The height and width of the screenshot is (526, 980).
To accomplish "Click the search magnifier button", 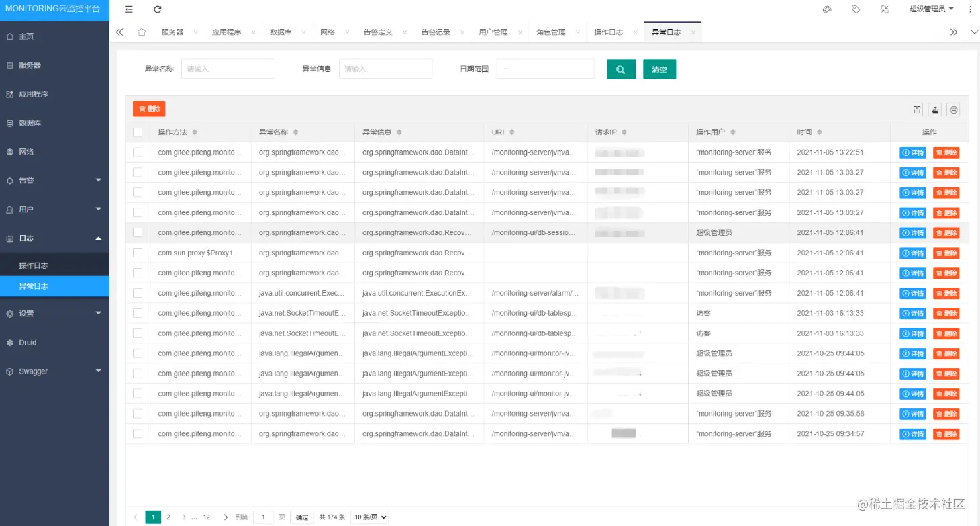I will (x=621, y=69).
